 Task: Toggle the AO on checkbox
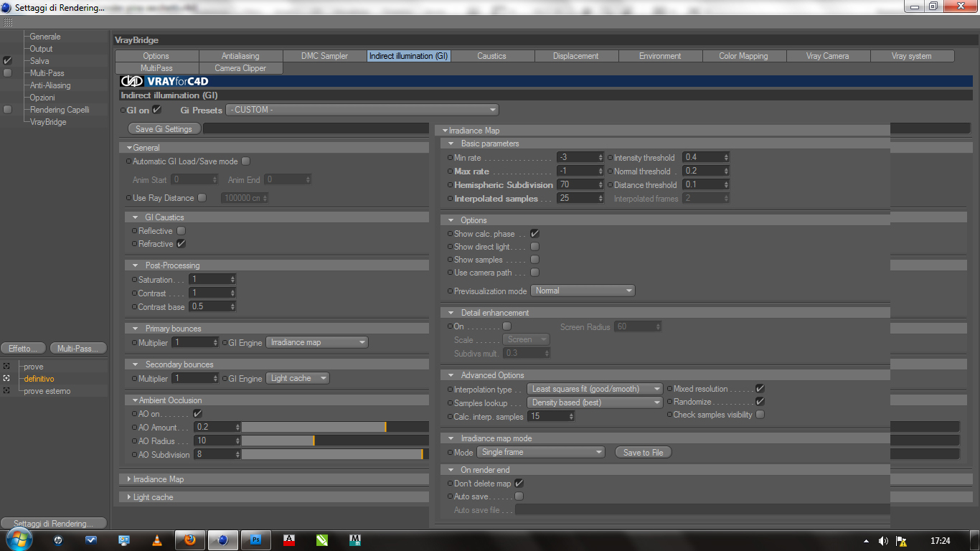197,414
